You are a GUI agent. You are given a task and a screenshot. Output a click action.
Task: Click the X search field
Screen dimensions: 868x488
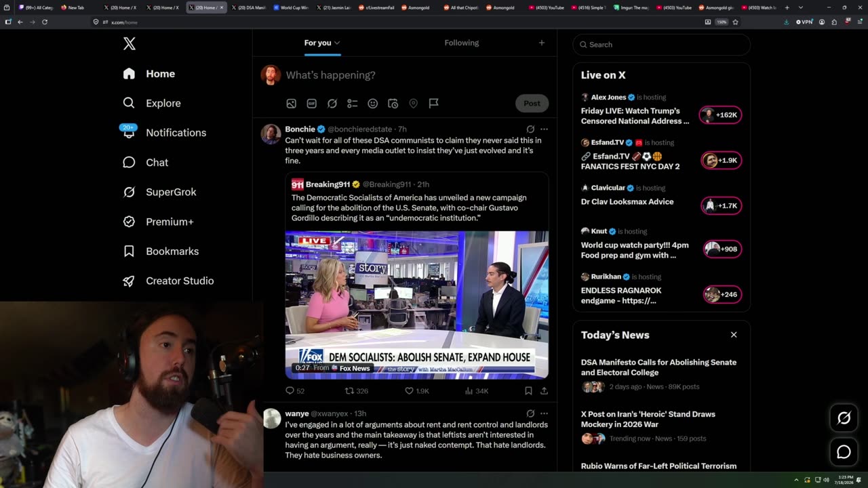661,45
